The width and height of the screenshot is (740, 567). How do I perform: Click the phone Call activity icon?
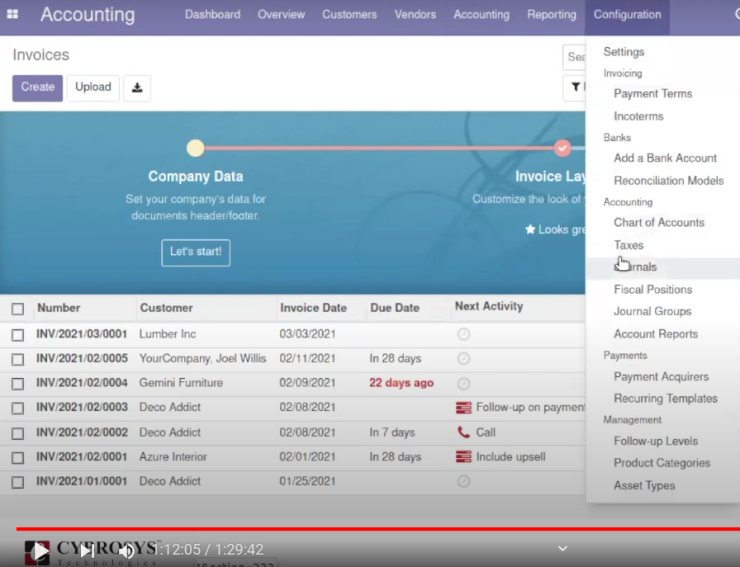(x=463, y=432)
